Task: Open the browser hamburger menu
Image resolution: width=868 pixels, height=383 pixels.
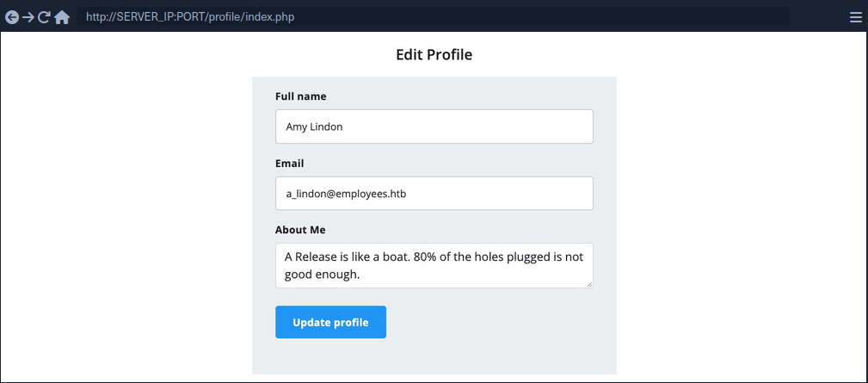Action: tap(855, 17)
